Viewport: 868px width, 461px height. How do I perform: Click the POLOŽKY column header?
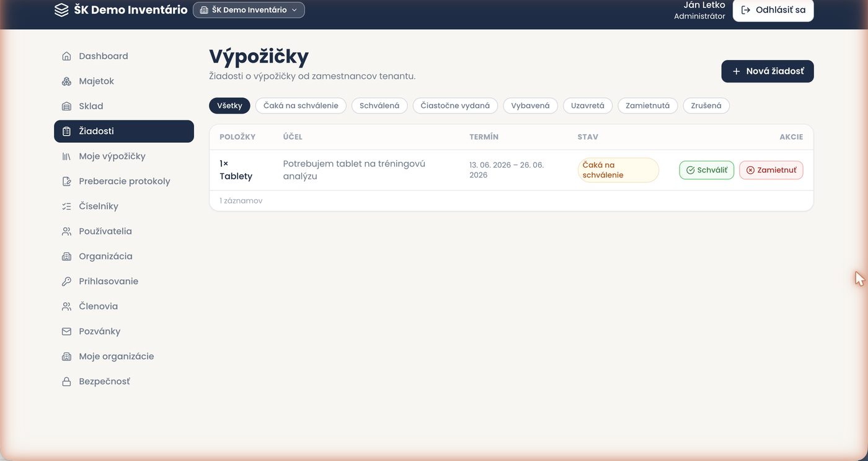[237, 137]
